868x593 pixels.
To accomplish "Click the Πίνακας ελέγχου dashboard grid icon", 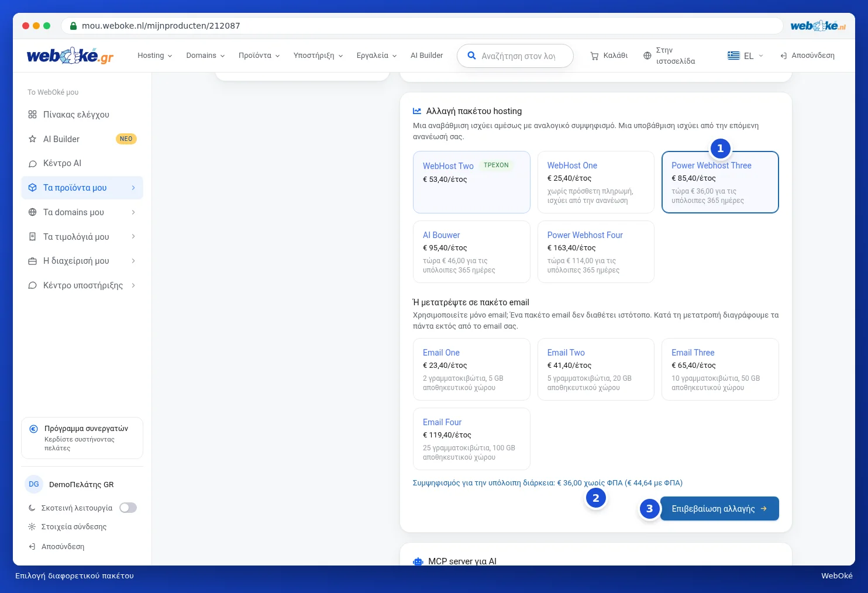I will click(x=33, y=115).
